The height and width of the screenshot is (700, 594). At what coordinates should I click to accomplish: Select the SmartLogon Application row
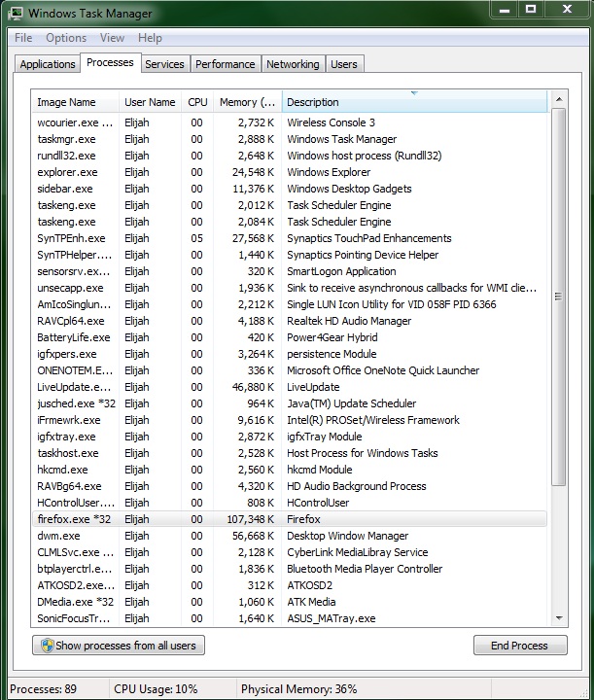[289, 271]
